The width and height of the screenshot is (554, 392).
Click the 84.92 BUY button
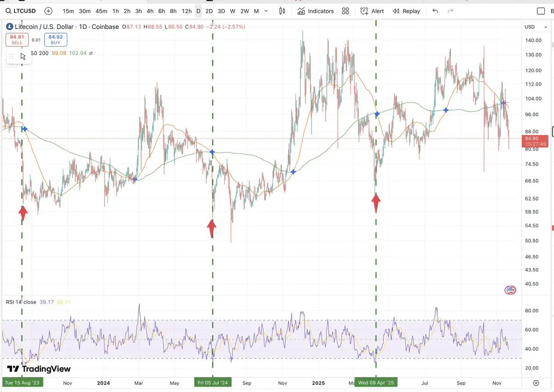pyautogui.click(x=55, y=40)
